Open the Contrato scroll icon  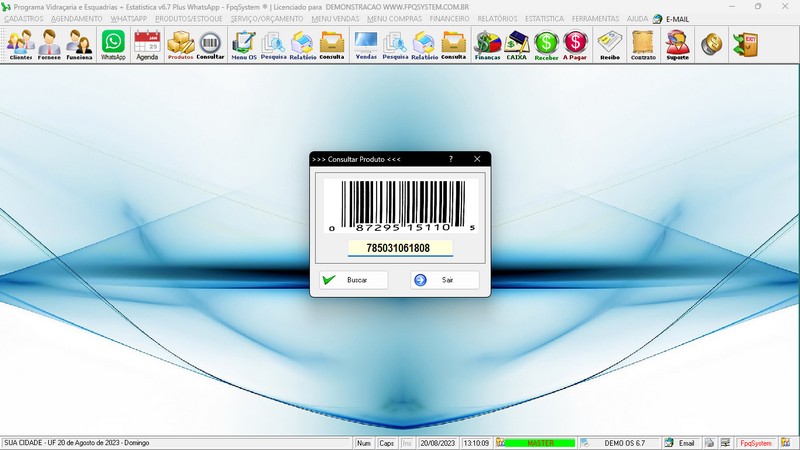tap(643, 45)
